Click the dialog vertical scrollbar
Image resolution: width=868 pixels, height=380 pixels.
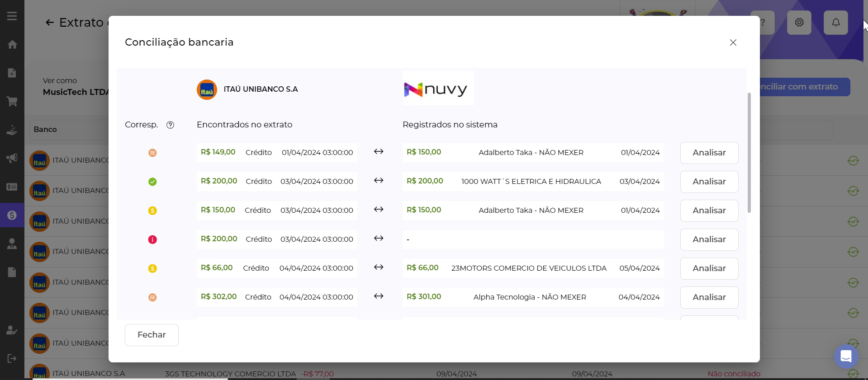click(x=749, y=153)
